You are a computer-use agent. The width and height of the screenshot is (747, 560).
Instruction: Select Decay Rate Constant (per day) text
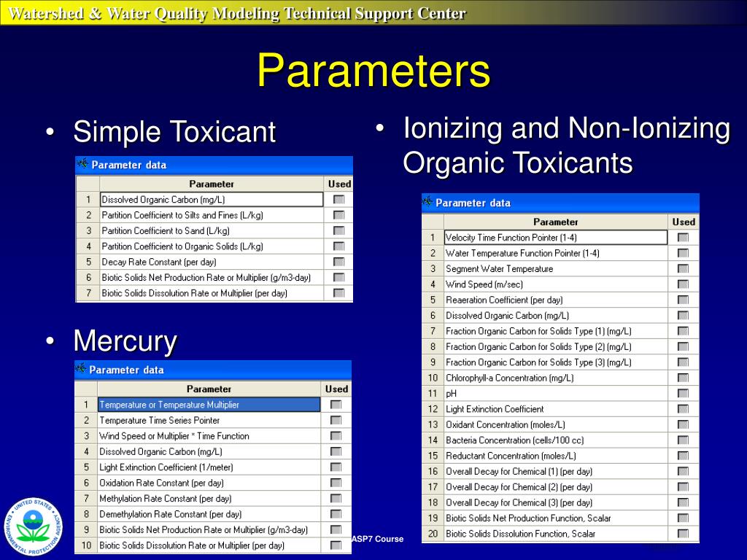click(x=158, y=262)
